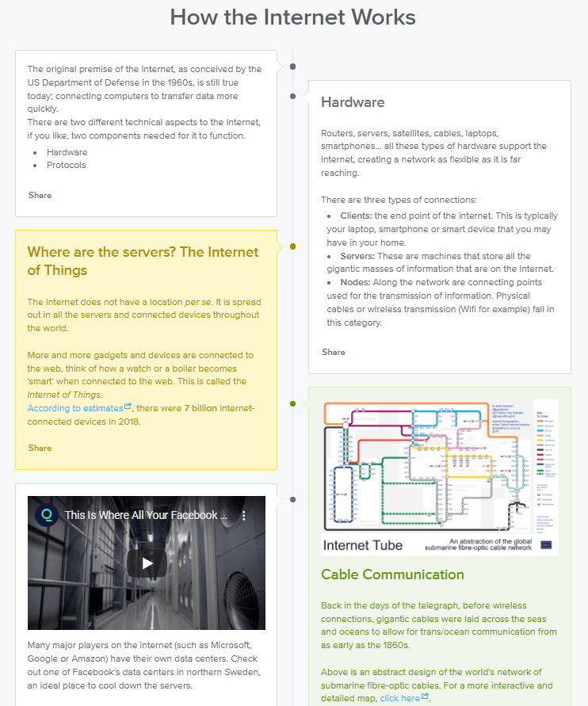Follow the 'click here' interactive map link

(x=400, y=698)
